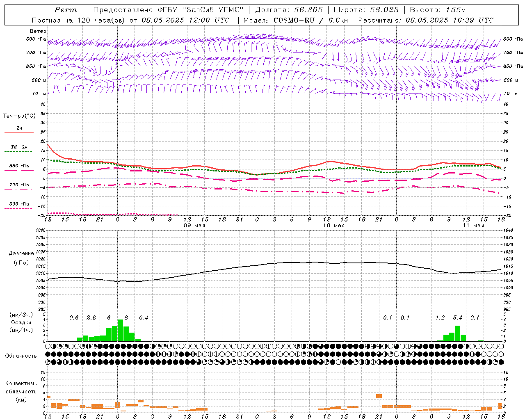Click the "(мм/1ч.)" units label
This screenshot has width=525, height=420.
coord(21,330)
